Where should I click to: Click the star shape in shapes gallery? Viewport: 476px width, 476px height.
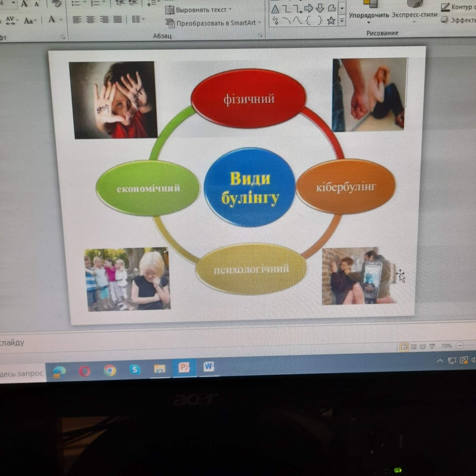click(331, 20)
